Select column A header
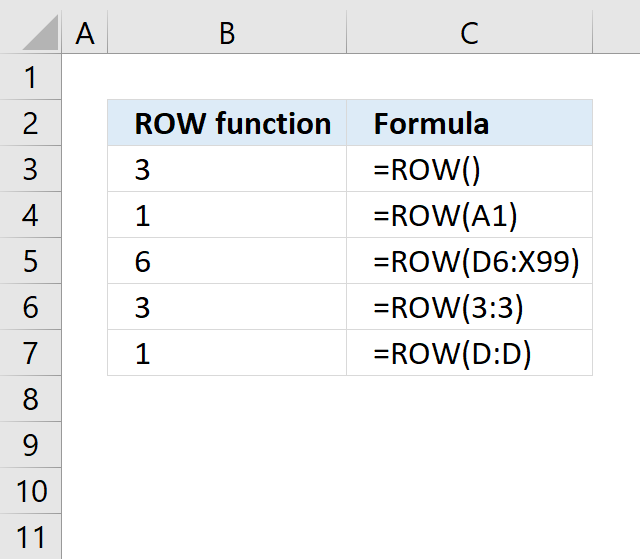 point(85,33)
